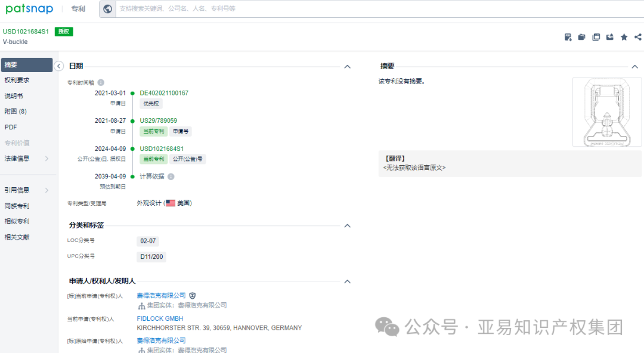Image resolution: width=644 pixels, height=353 pixels.
Task: Click the 集团实体 building icon under applicant
Action: [x=140, y=305]
